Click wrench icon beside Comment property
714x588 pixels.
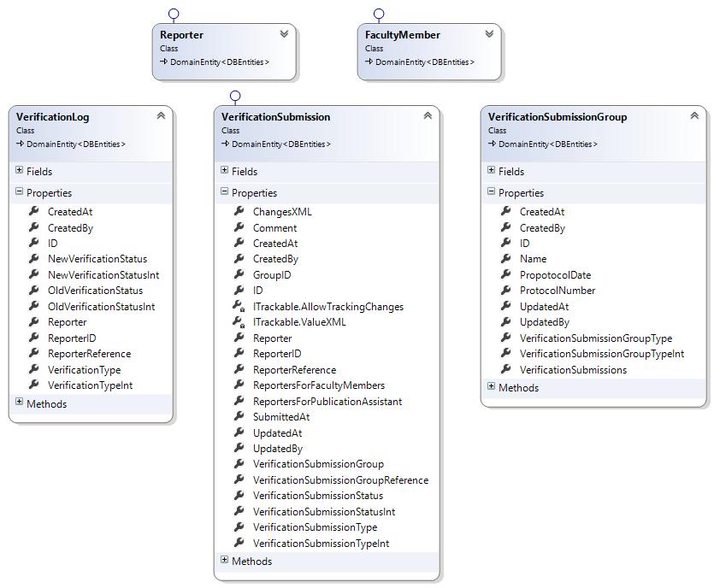[x=239, y=227]
